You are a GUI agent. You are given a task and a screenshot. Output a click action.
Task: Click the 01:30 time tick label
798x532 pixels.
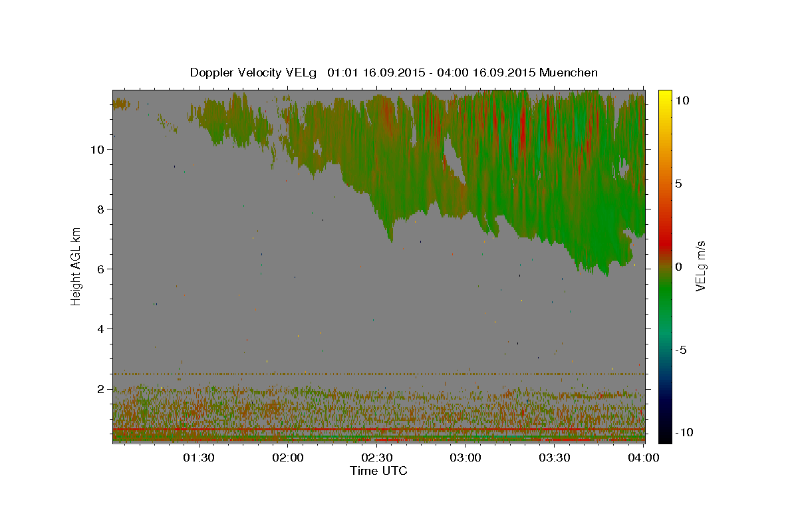pyautogui.click(x=198, y=458)
